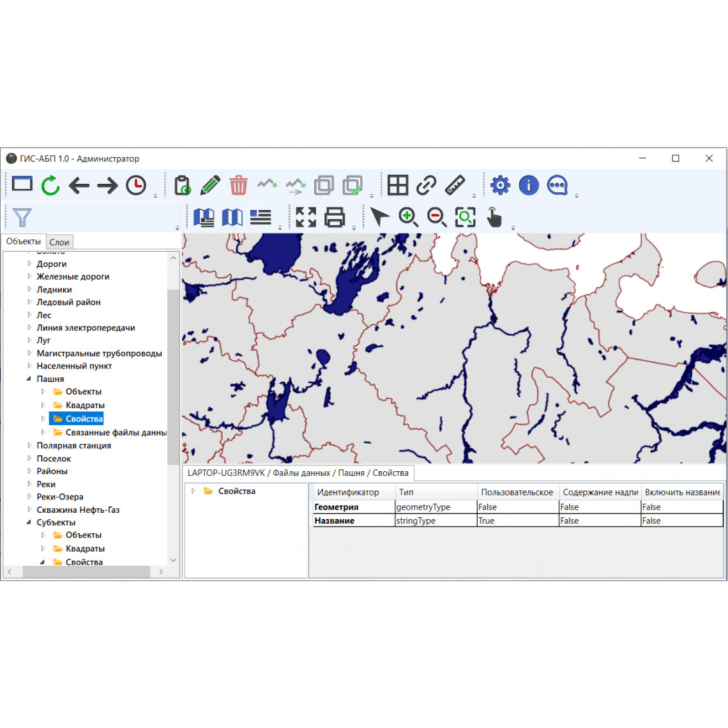
Task: Click the Пользовательское column header
Action: 517,492
